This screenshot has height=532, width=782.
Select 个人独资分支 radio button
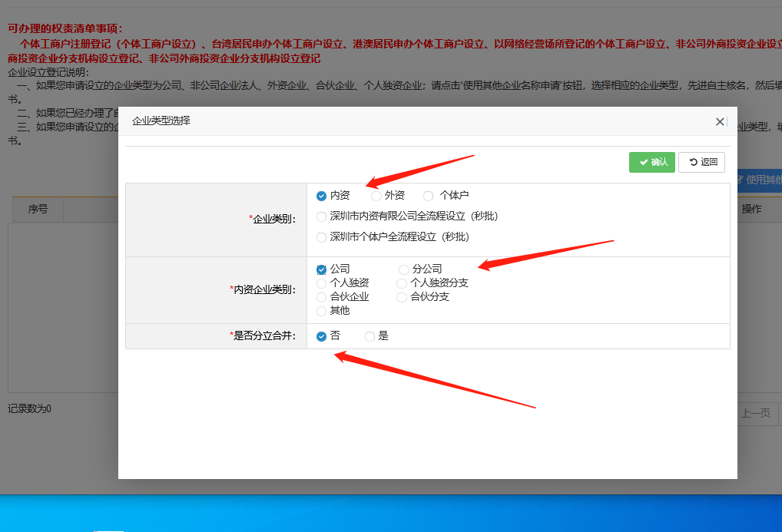coord(402,284)
